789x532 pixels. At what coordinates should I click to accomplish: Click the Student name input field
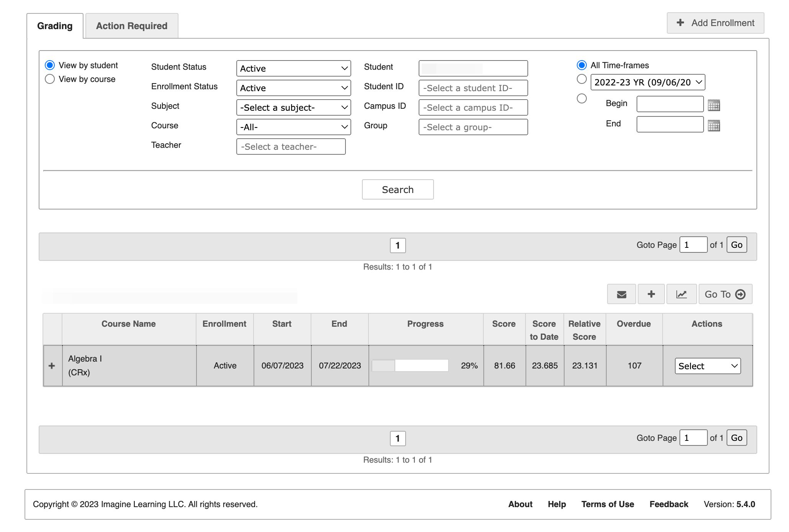tap(473, 69)
